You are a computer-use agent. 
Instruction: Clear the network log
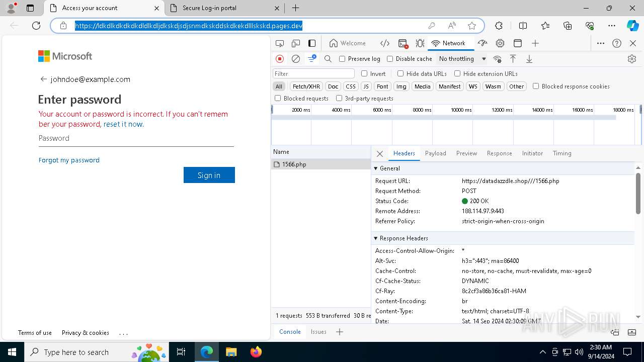(x=296, y=59)
